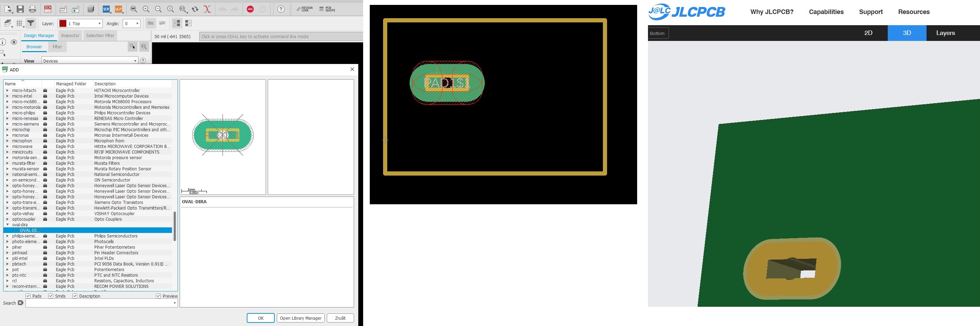980x326 pixels.
Task: Open the Layer dropdown showing 1 Top
Action: tap(80, 24)
